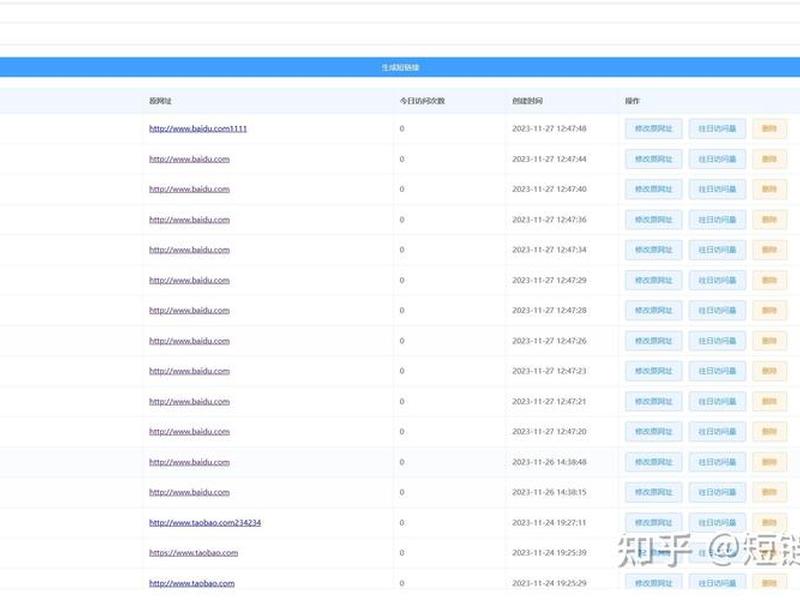Click 修改原网址 in the 12:47:29 row
Screen dimensions: 800x600
click(654, 281)
